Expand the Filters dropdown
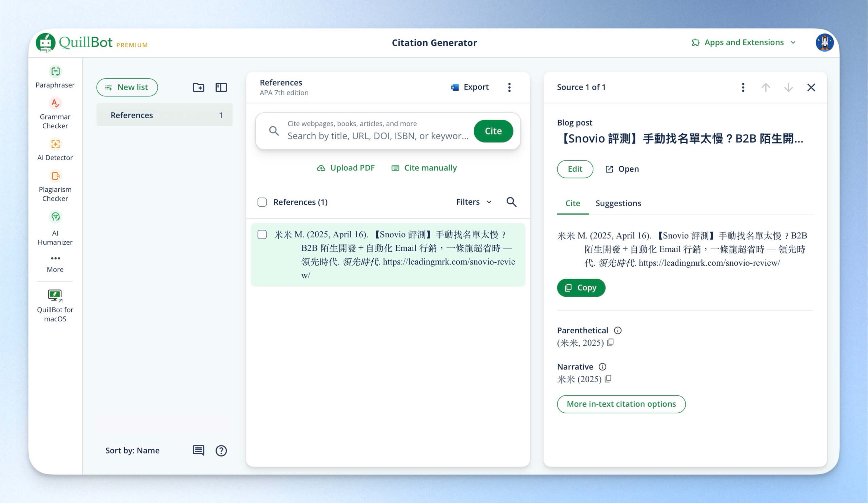This screenshot has width=868, height=503. [474, 202]
